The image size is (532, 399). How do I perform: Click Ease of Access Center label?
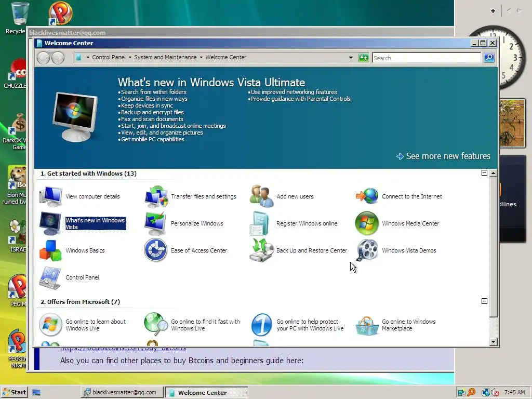pyautogui.click(x=199, y=250)
